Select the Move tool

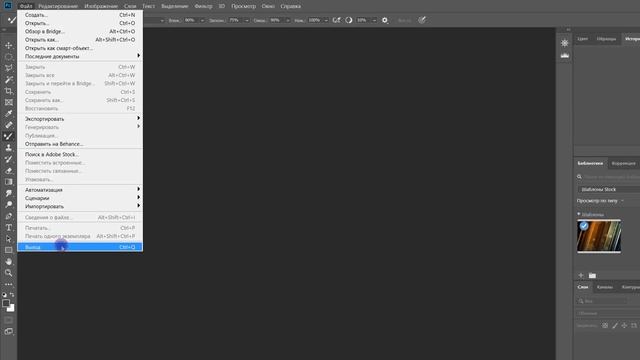pyautogui.click(x=9, y=45)
